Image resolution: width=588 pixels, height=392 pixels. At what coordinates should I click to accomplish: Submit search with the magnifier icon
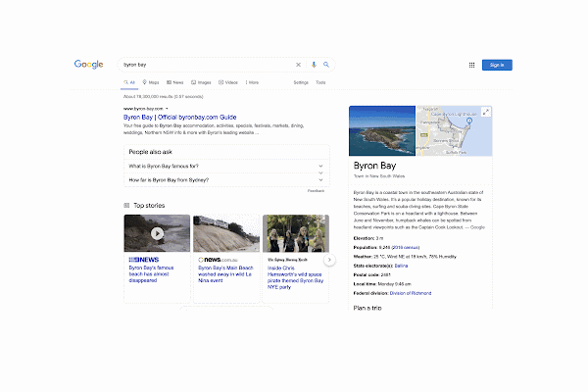(326, 65)
